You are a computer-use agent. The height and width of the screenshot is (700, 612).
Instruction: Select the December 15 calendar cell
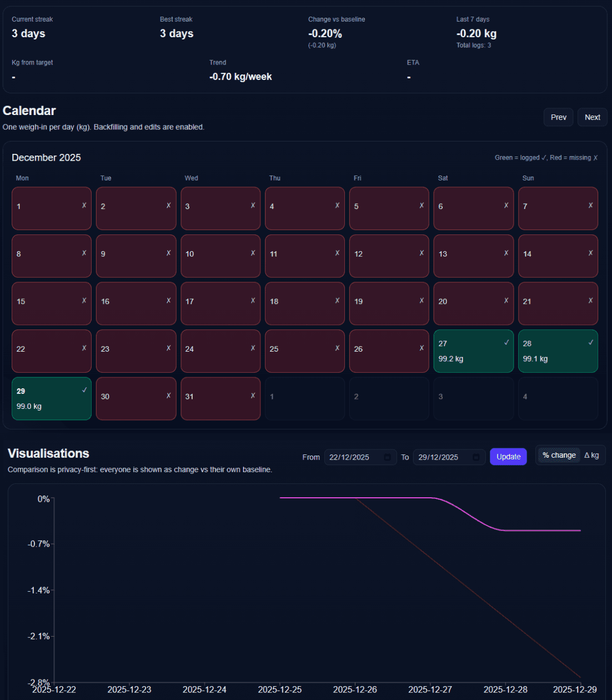click(51, 304)
